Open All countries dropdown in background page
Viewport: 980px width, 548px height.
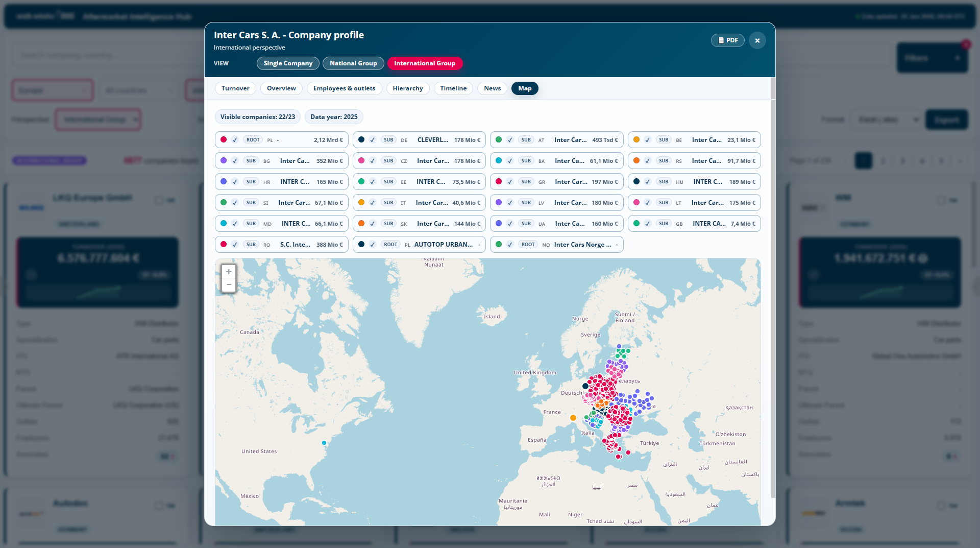tap(139, 90)
